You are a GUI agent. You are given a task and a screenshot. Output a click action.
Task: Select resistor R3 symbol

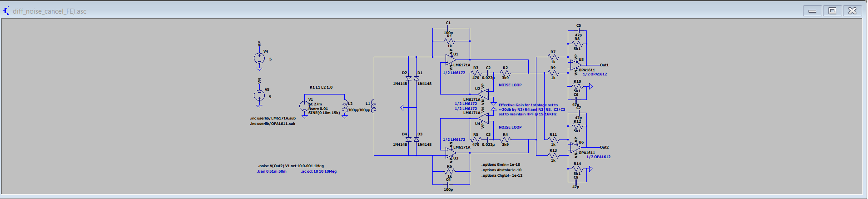pos(476,73)
